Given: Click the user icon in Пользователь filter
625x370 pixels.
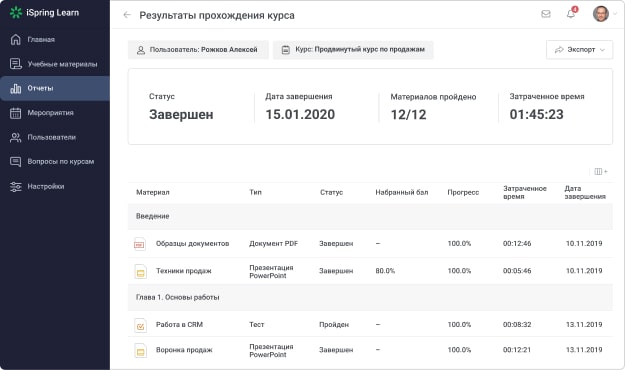Looking at the screenshot, I should coord(141,50).
